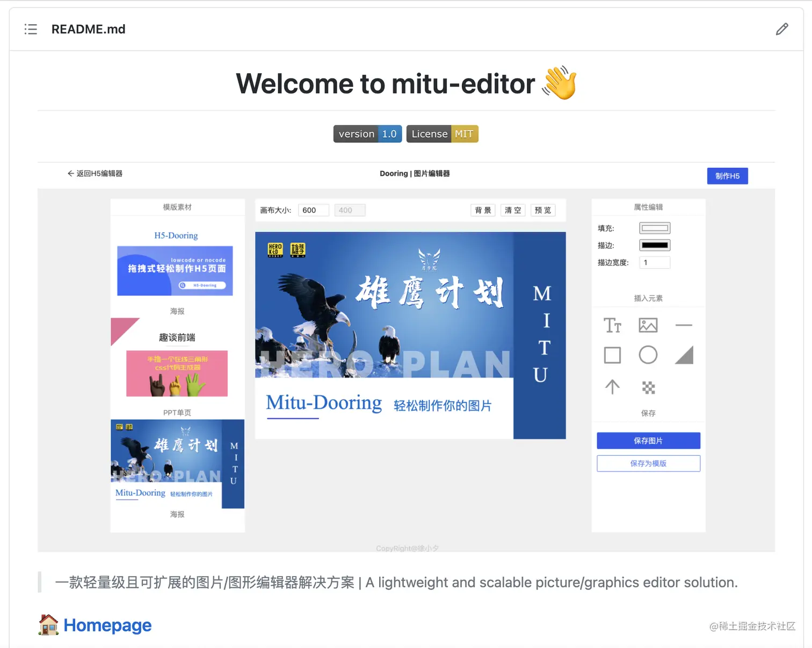This screenshot has width=812, height=648.
Task: Click the stroke color swatch (描边)
Action: [x=655, y=245]
